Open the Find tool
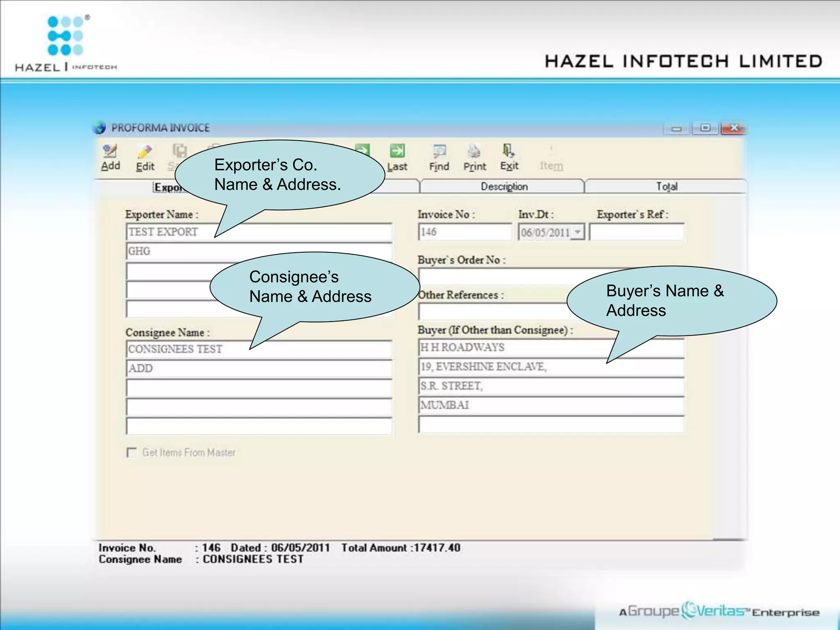This screenshot has height=630, width=840. click(x=439, y=158)
